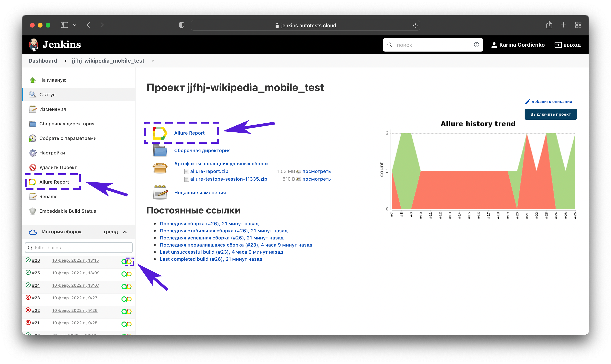Open the Настройки sidebar item

pyautogui.click(x=52, y=153)
